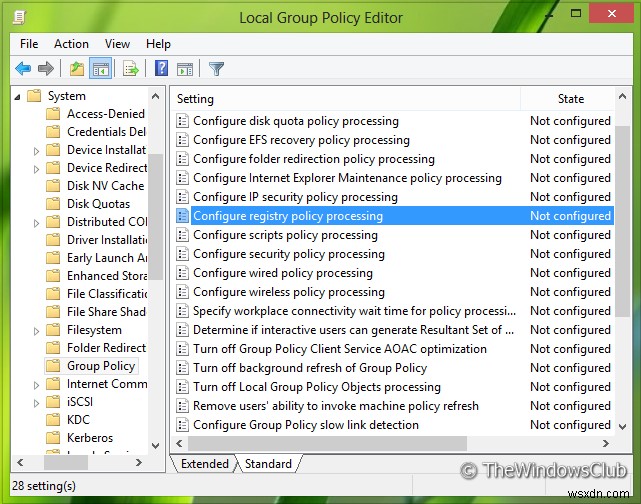The height and width of the screenshot is (504, 641).
Task: Toggle the Show/Hide Action Pane icon
Action: point(185,69)
